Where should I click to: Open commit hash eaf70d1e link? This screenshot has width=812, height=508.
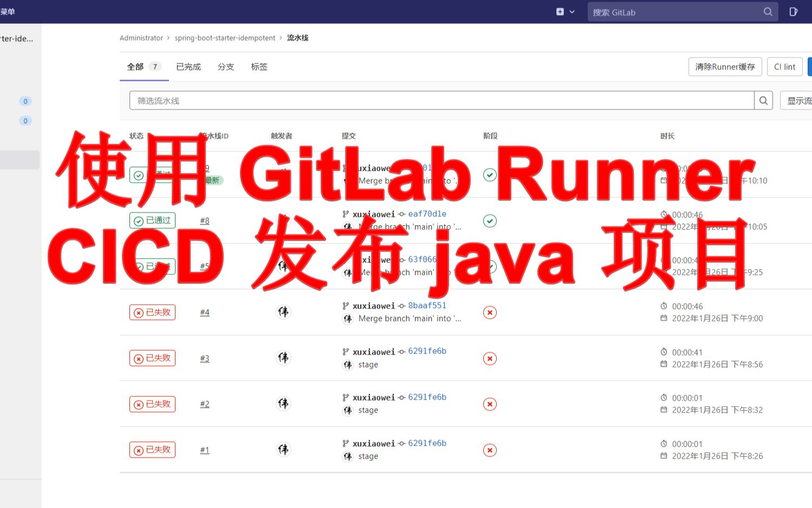pos(427,214)
